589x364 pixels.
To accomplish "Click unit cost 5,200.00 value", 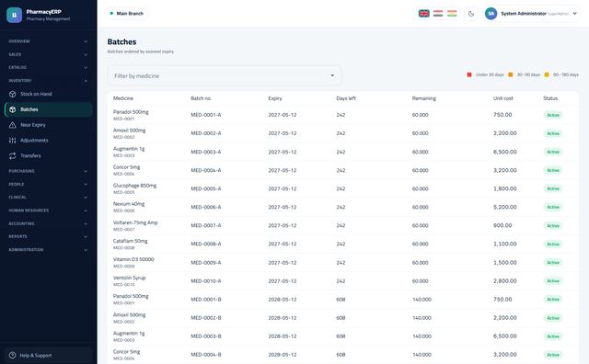I will point(505,207).
